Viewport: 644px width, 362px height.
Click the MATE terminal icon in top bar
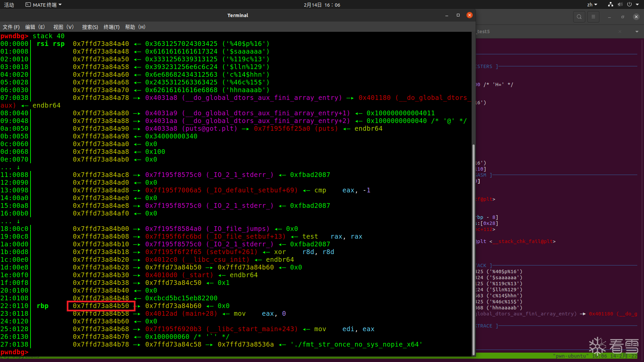[28, 5]
